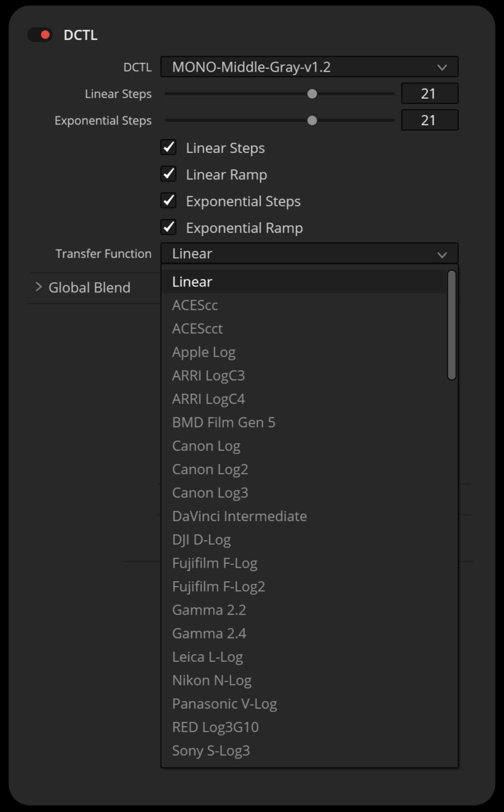
Task: Click the Linear Steps slider handle
Action: (x=312, y=94)
